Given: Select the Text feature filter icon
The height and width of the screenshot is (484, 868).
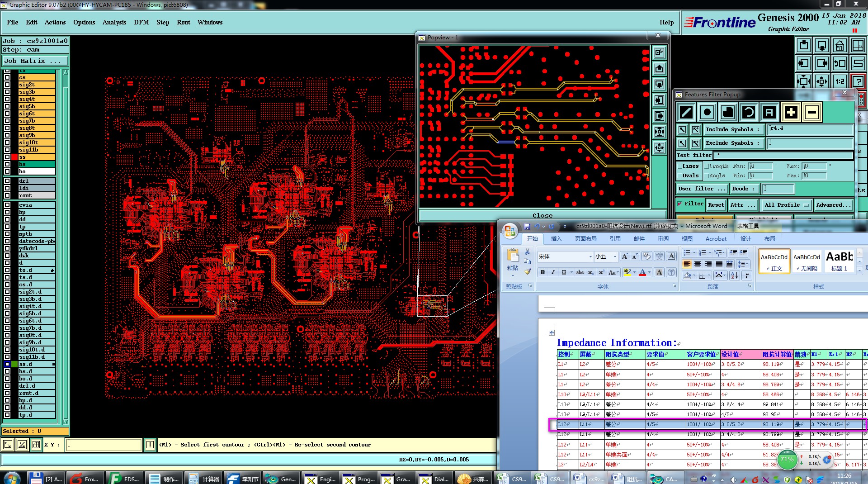Looking at the screenshot, I should tap(769, 112).
